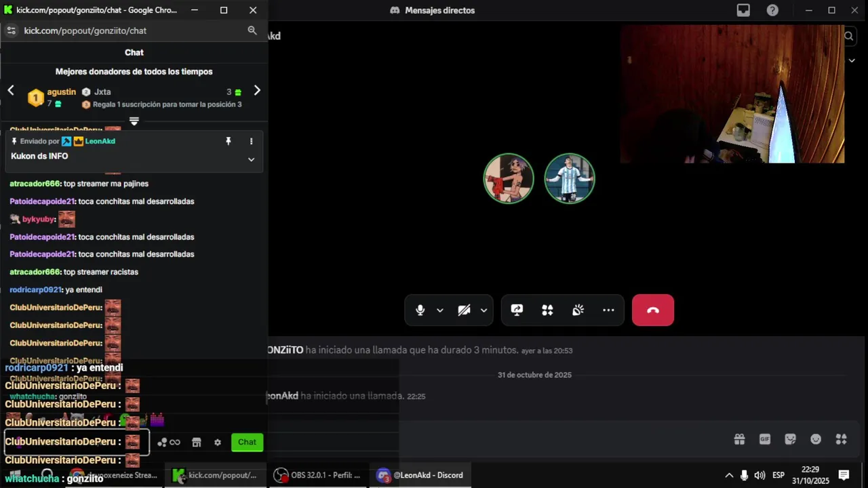Click rodricarp0921 username in chat
The width and height of the screenshot is (868, 488).
35,289
